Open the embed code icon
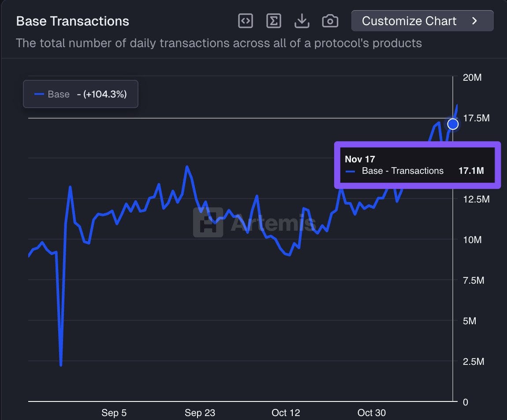Viewport: 507px width, 420px height. pyautogui.click(x=246, y=21)
